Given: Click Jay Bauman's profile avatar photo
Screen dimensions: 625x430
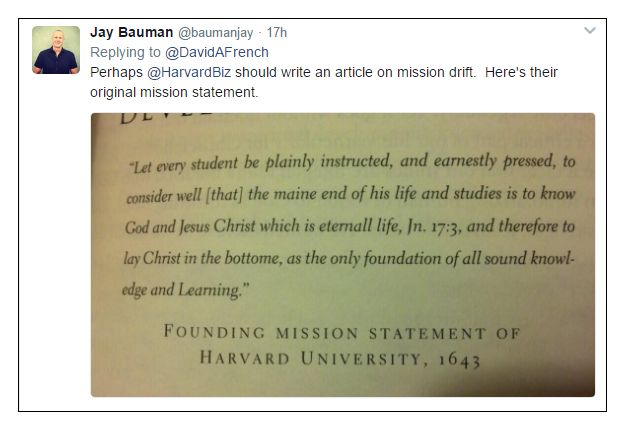Looking at the screenshot, I should click(56, 50).
